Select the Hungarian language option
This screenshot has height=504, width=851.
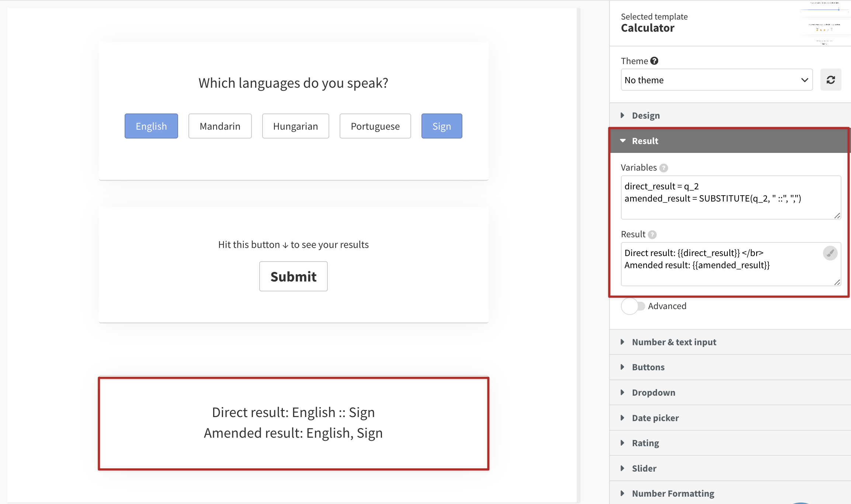point(295,126)
